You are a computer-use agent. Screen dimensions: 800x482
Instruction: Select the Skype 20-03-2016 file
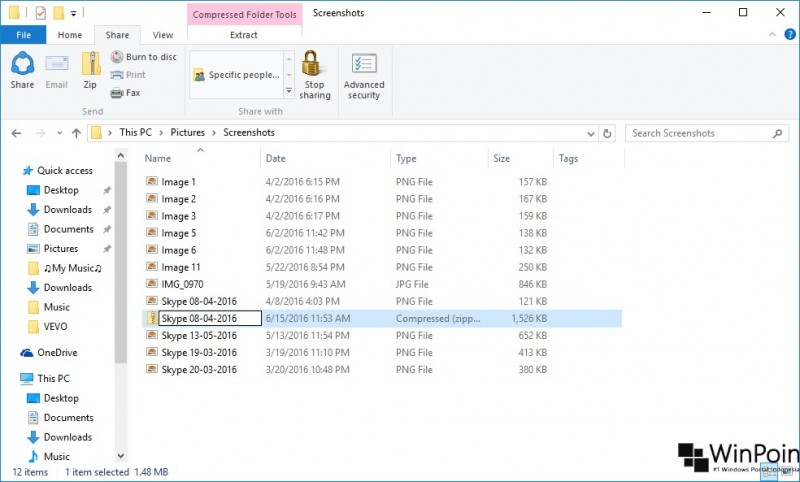coord(199,370)
